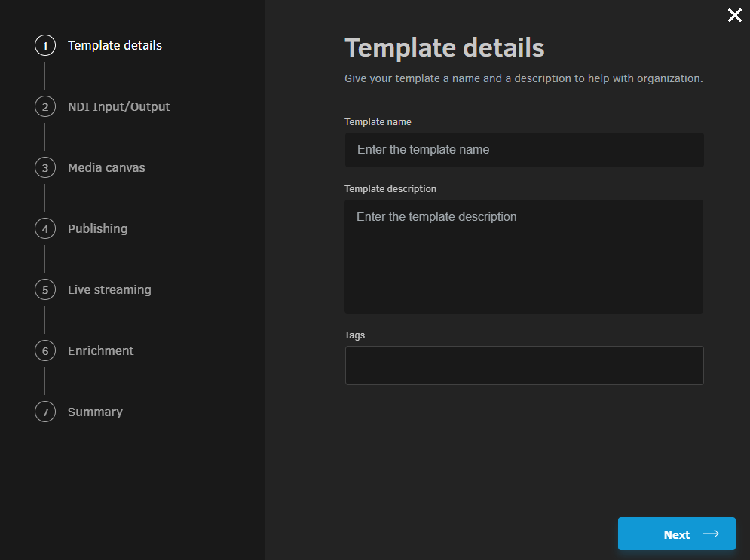The height and width of the screenshot is (560, 750).
Task: Click the Template name input field
Action: [524, 150]
